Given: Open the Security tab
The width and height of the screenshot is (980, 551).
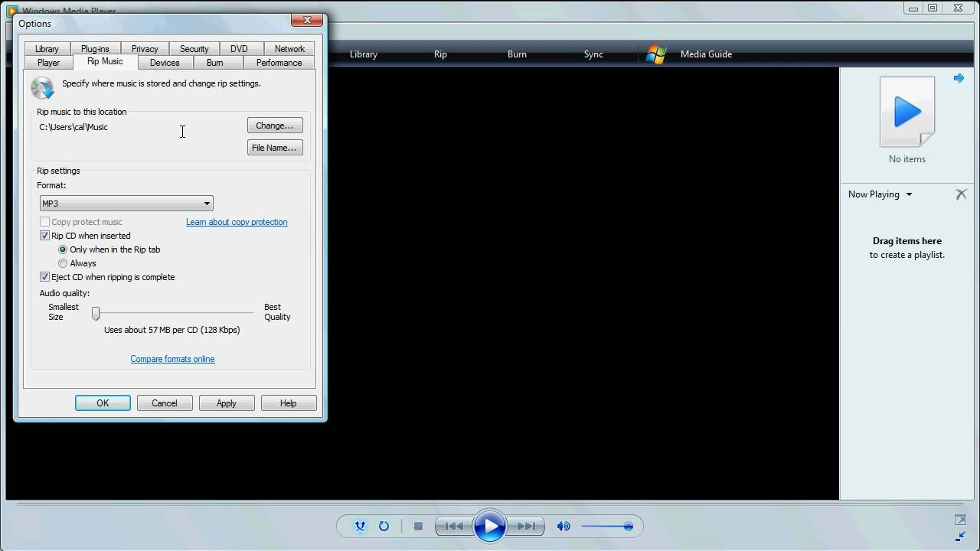Looking at the screenshot, I should pyautogui.click(x=194, y=49).
